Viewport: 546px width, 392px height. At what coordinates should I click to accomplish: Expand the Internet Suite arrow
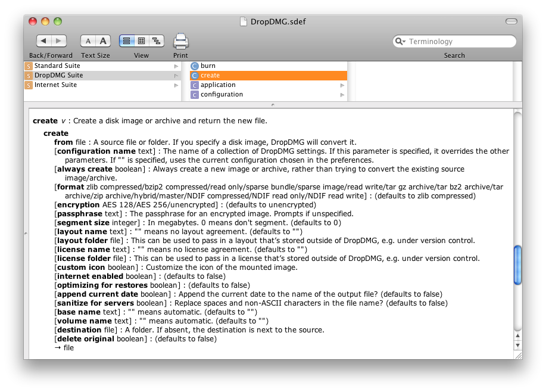176,85
